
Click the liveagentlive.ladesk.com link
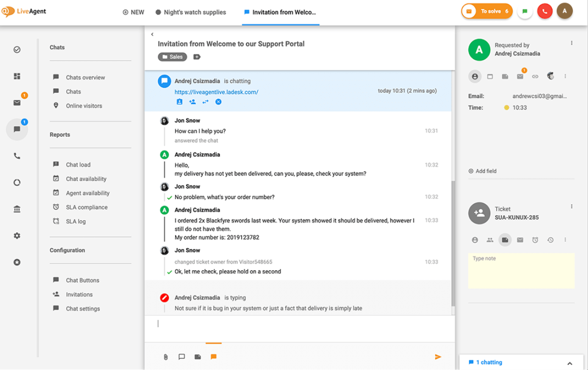coord(216,92)
